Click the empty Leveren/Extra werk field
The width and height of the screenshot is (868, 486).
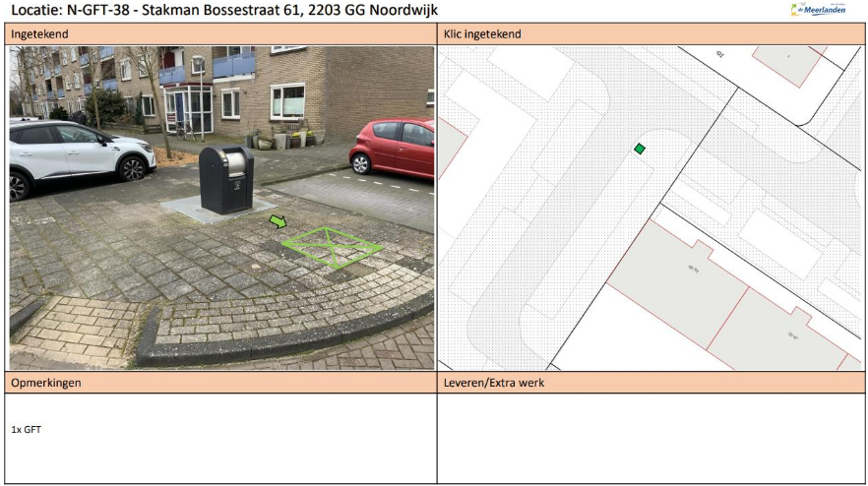tap(650, 438)
